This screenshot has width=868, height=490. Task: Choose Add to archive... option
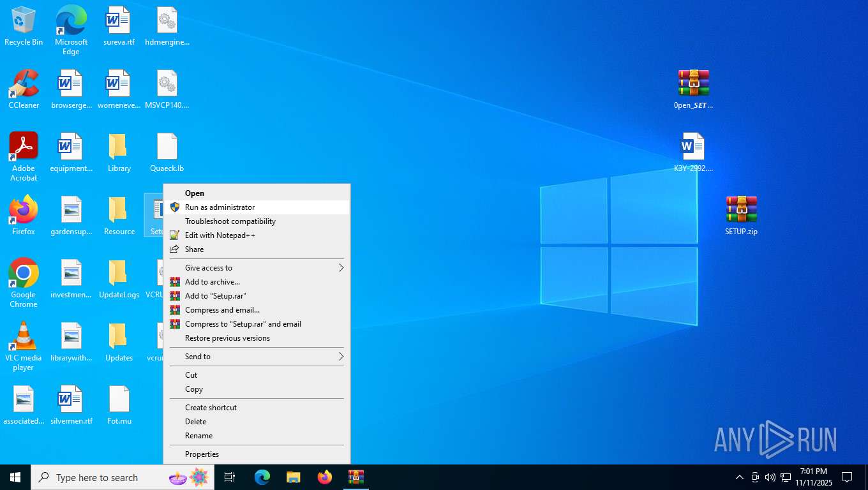pos(257,282)
